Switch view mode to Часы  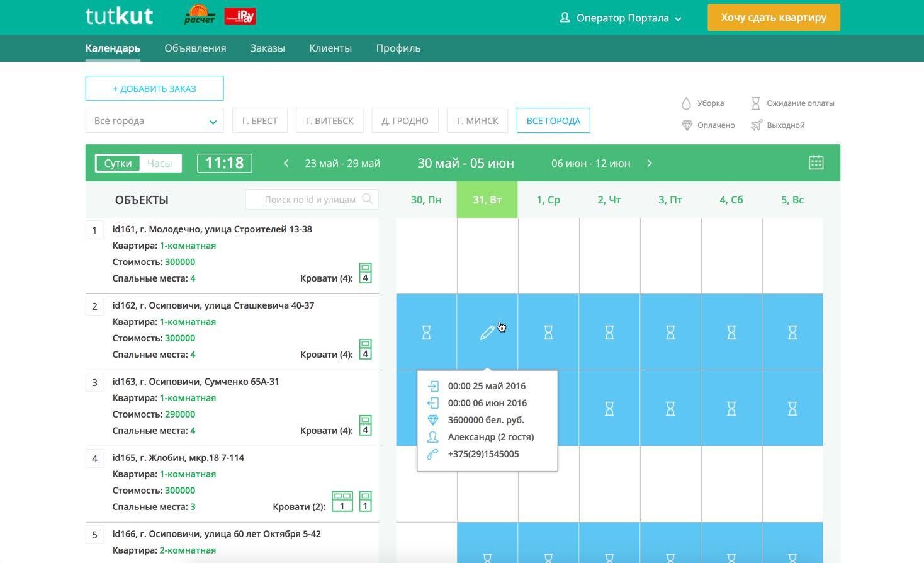160,162
